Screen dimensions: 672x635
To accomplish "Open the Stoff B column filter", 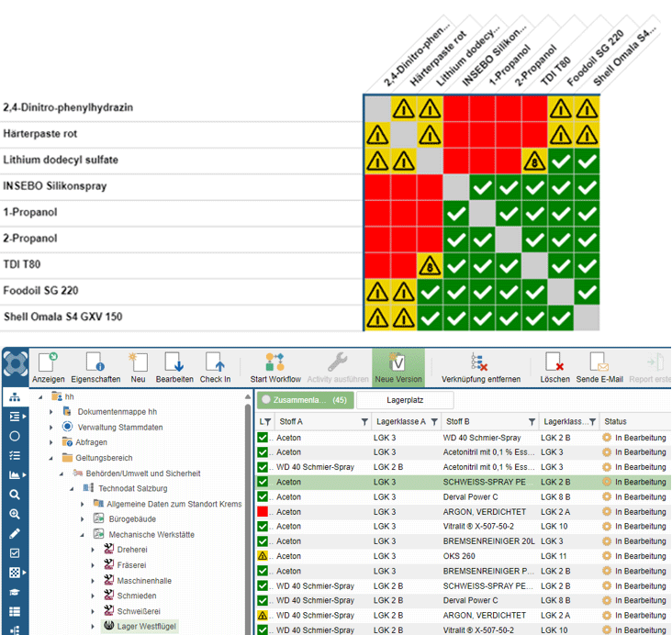I will (532, 422).
